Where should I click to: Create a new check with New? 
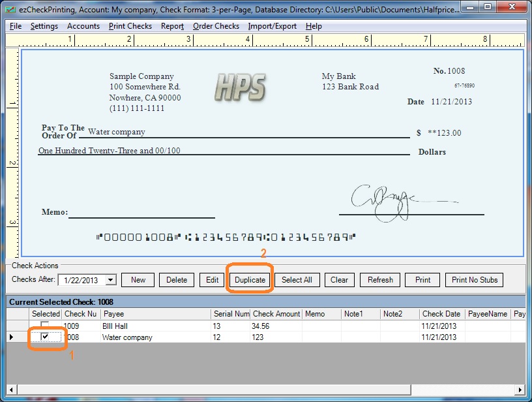[138, 279]
